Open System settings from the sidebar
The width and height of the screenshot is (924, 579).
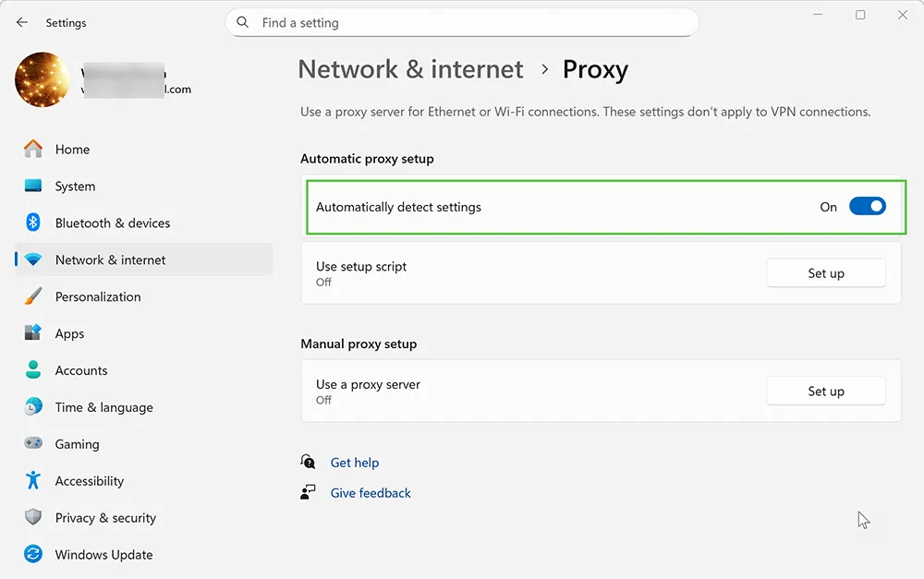(x=74, y=186)
